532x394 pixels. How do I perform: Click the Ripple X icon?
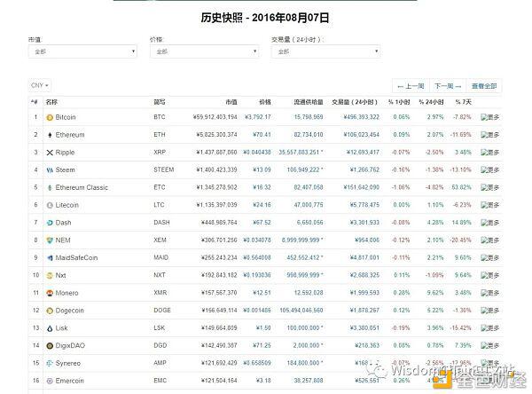[x=50, y=153]
